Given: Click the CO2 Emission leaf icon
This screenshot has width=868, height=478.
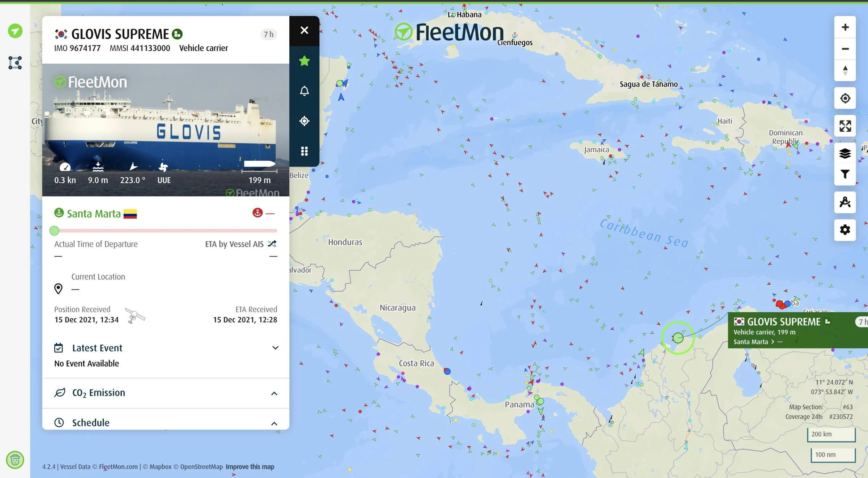Looking at the screenshot, I should click(x=60, y=393).
